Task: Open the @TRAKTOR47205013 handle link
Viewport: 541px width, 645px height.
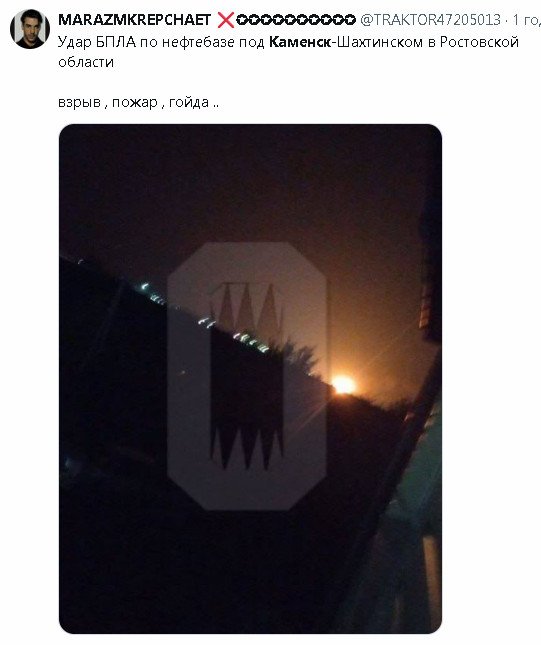Action: [x=430, y=20]
